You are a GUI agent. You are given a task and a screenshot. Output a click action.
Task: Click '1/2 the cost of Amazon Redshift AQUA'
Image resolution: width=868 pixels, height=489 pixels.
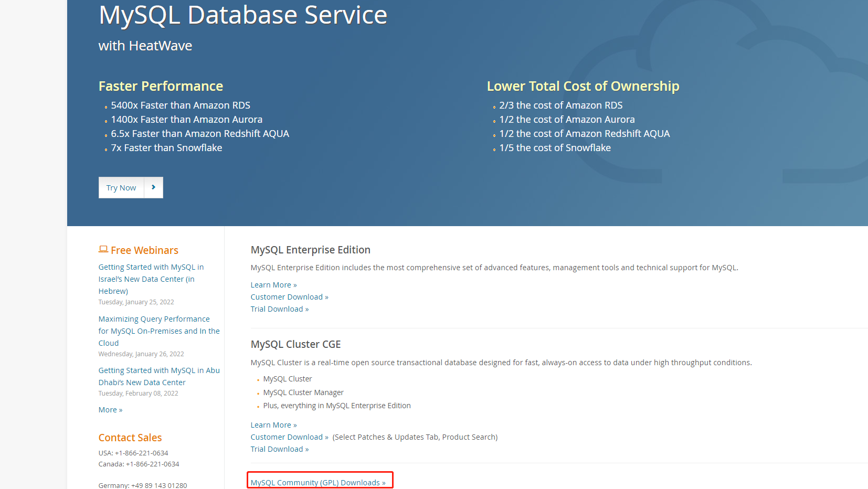coord(585,134)
